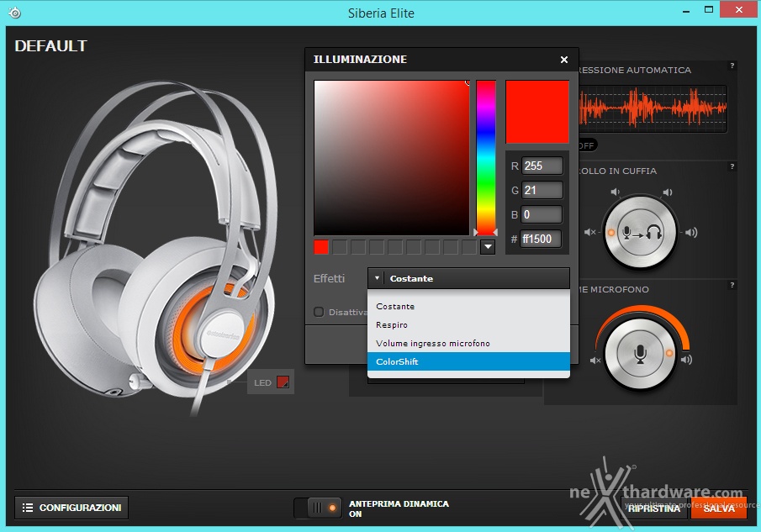This screenshot has height=532, width=761.
Task: Maximize the Siberia Elite window
Action: tap(709, 10)
